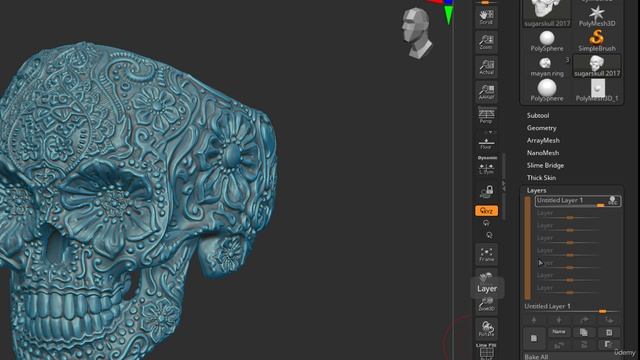Image resolution: width=640 pixels, height=360 pixels.
Task: Toggle L.Sym local symmetry
Action: [x=486, y=169]
